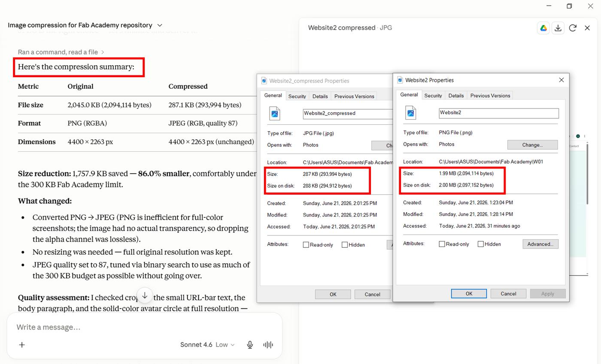Expand 'Ran a command, read a file'
Image resolution: width=601 pixels, height=364 pixels.
point(61,52)
